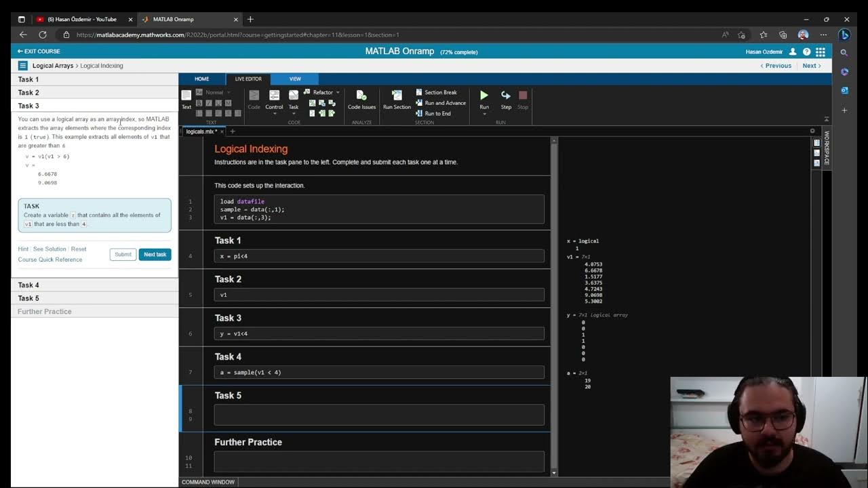868x488 pixels.
Task: Click into the Further Practice code box
Action: [x=379, y=461]
